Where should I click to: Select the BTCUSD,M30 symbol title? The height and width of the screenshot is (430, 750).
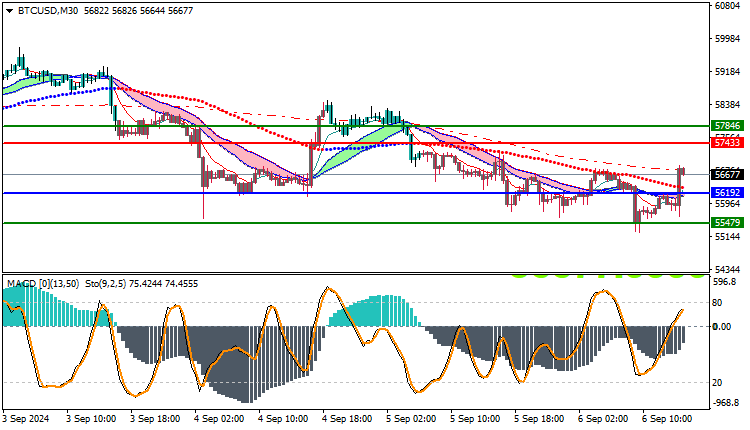click(48, 11)
